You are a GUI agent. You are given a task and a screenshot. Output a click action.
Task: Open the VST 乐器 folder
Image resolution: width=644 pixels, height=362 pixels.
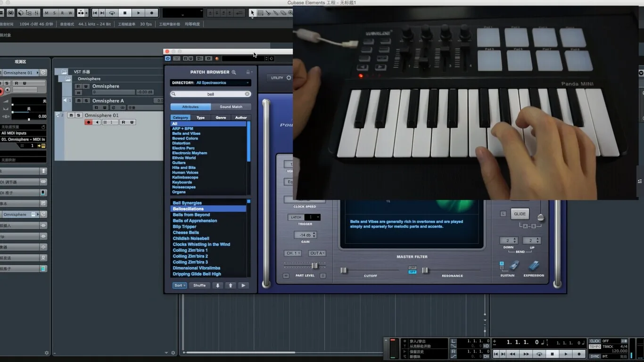tap(63, 72)
